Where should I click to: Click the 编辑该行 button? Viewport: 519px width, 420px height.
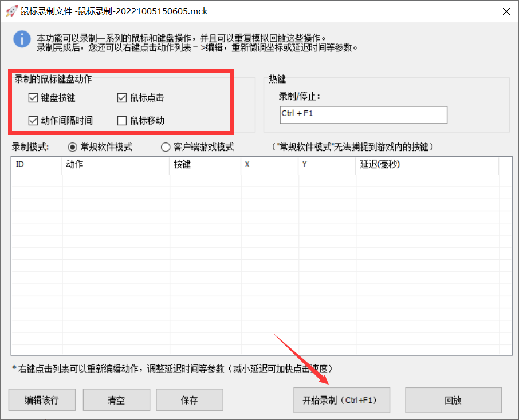coord(41,400)
